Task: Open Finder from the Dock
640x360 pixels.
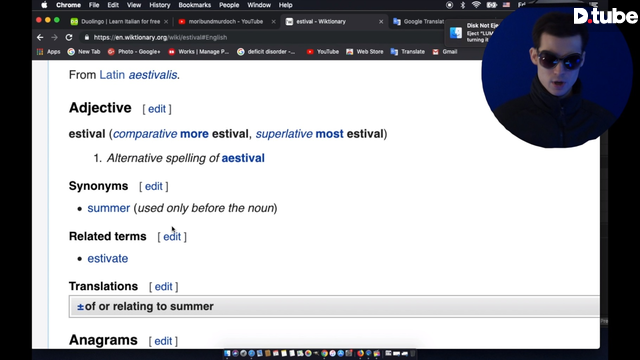Action: point(227,353)
